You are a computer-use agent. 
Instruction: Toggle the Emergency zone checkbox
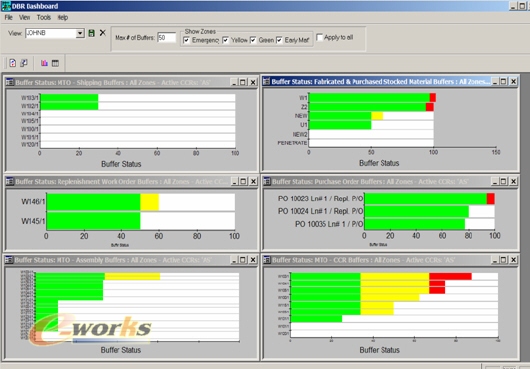click(x=186, y=40)
